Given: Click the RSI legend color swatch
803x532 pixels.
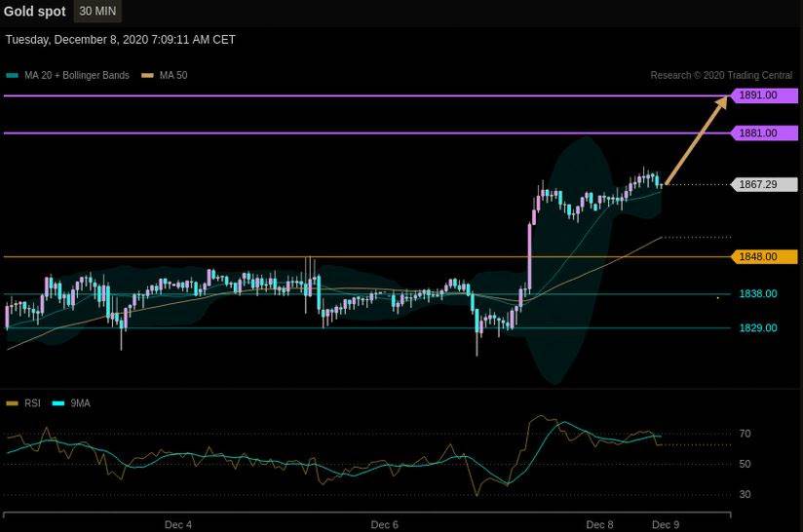Looking at the screenshot, I should click(13, 403).
